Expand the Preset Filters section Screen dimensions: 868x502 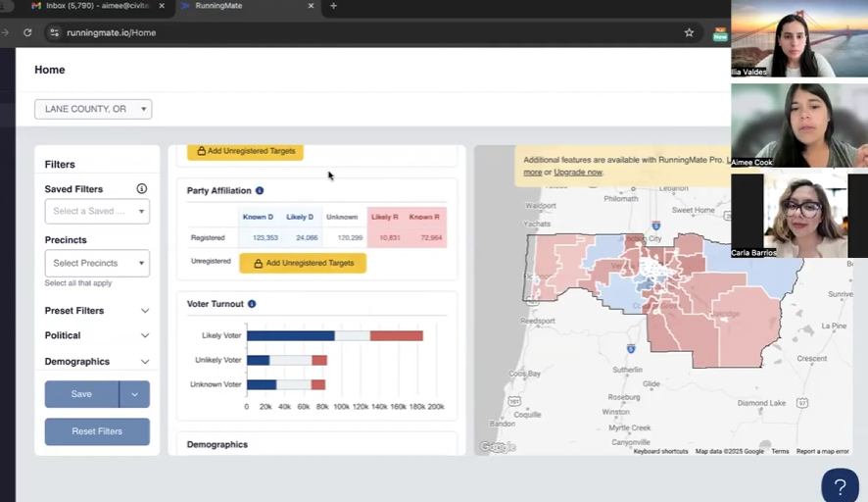(x=97, y=311)
